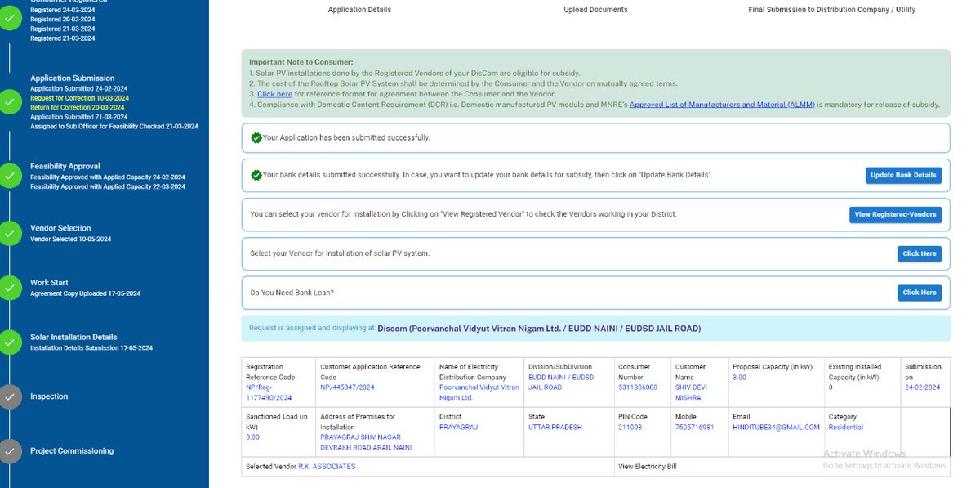This screenshot has width=980, height=488.
Task: Click mobile number 7505716981
Action: tap(694, 428)
